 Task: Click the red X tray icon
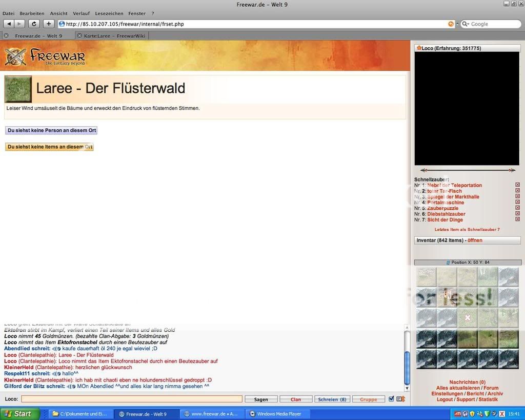[x=502, y=414]
